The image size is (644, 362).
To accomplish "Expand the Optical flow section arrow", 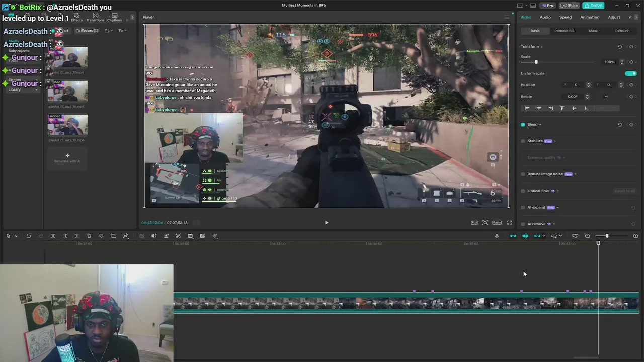I will (x=557, y=191).
